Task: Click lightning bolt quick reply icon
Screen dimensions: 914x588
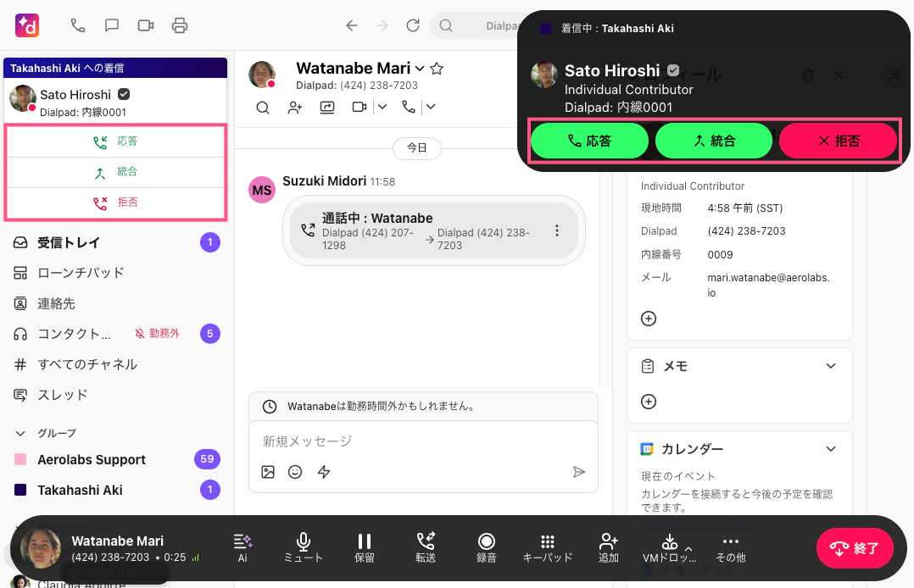Action: [x=324, y=472]
